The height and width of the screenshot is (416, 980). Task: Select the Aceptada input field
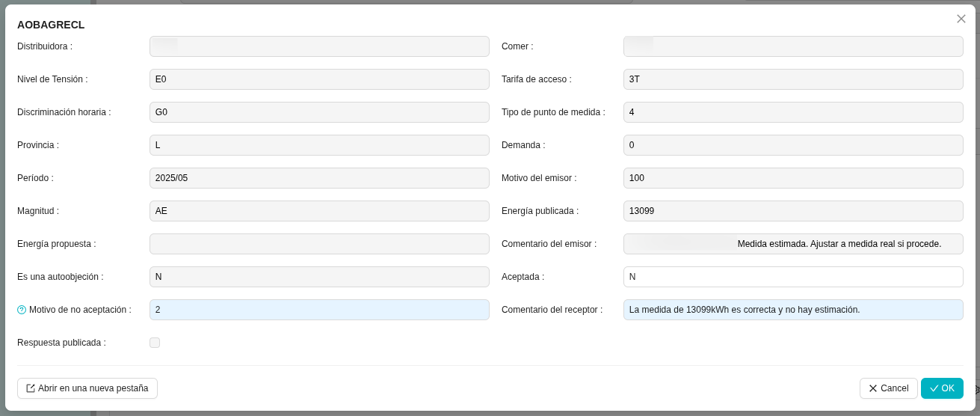tap(792, 277)
